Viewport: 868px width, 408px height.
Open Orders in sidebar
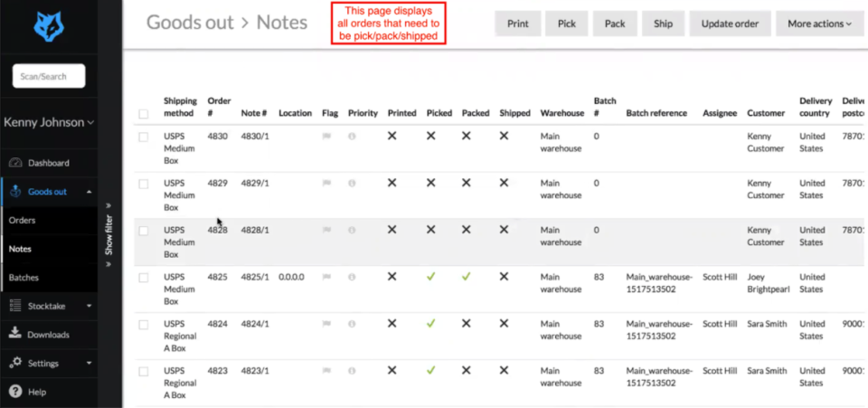[22, 221]
